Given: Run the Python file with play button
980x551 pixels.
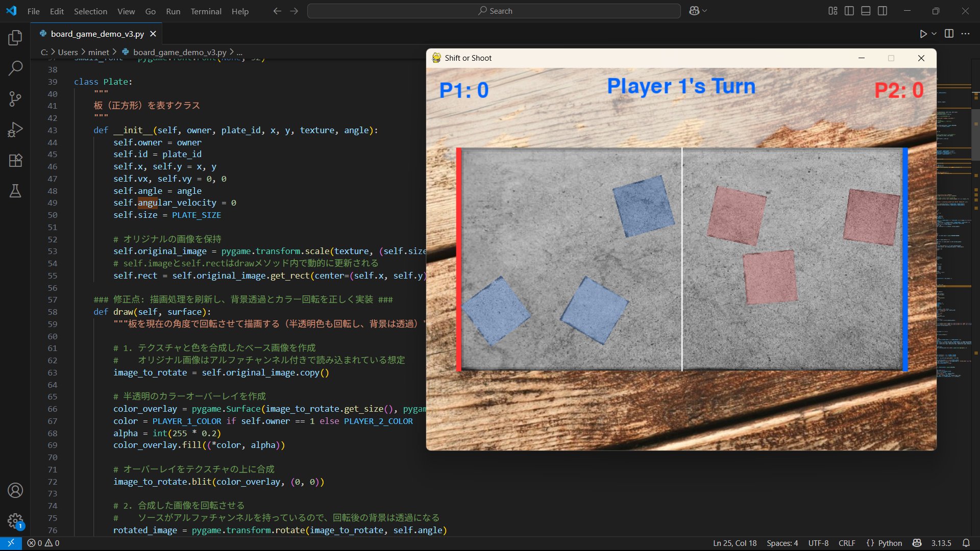Looking at the screenshot, I should [923, 34].
